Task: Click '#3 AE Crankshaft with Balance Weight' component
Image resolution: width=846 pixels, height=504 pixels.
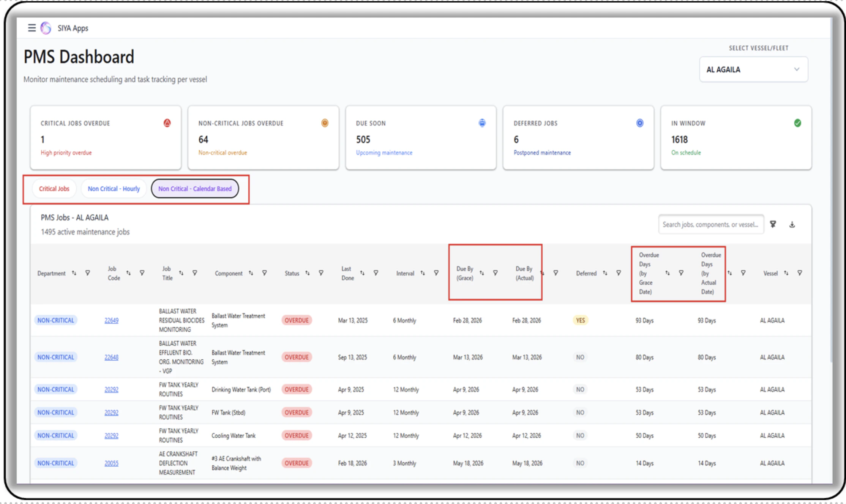Action: 236,463
